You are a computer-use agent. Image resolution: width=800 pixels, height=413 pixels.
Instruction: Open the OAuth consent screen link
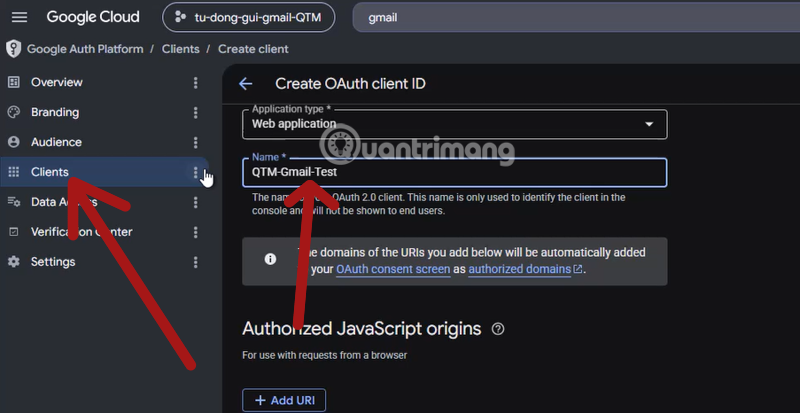pyautogui.click(x=393, y=269)
